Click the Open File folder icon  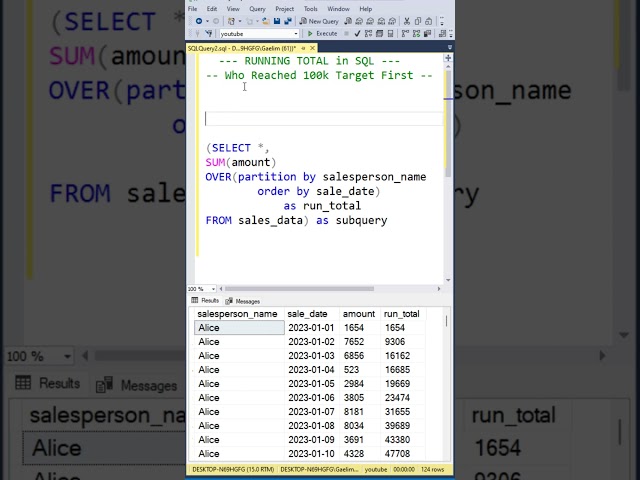(265, 21)
